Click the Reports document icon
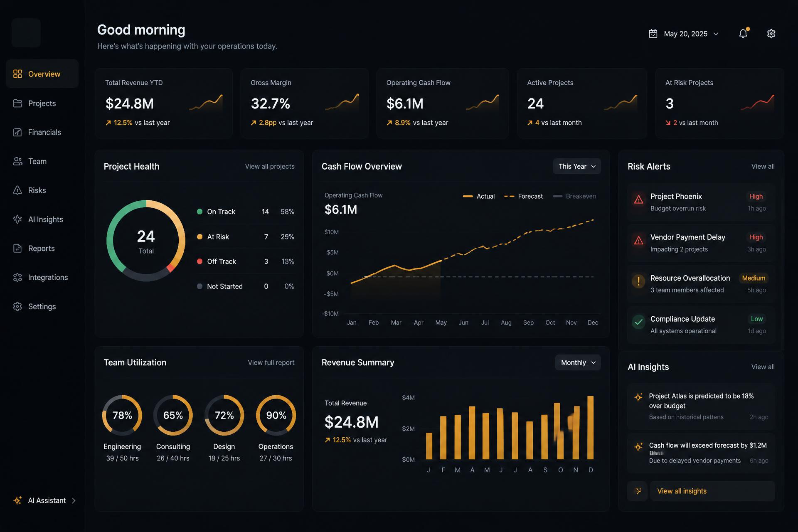Viewport: 798px width, 532px height. [17, 248]
